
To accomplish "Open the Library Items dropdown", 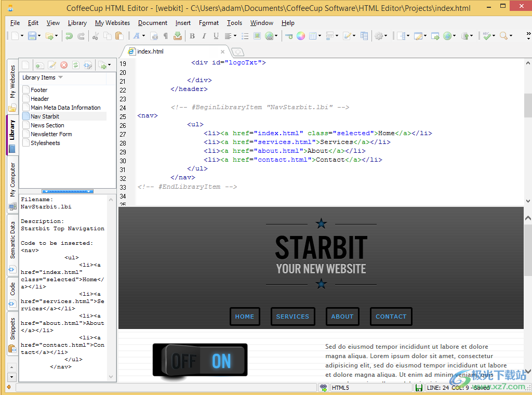I will 60,77.
